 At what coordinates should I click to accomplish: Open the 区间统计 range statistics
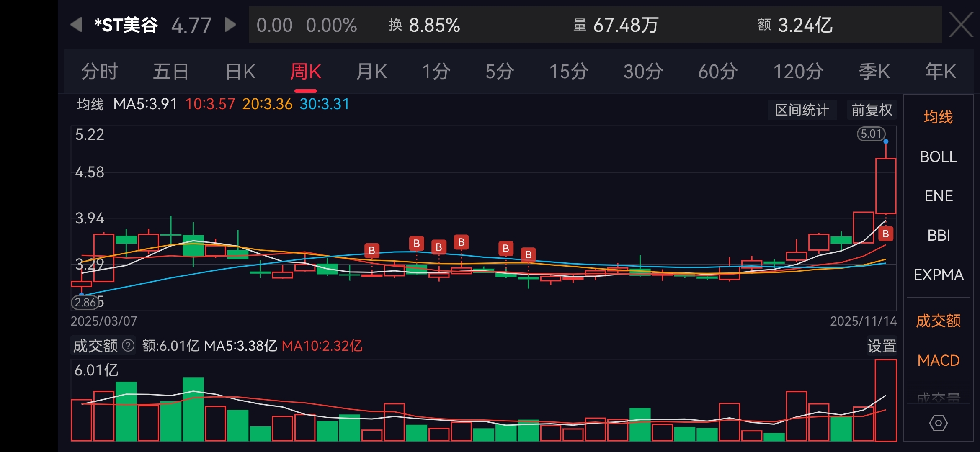802,110
